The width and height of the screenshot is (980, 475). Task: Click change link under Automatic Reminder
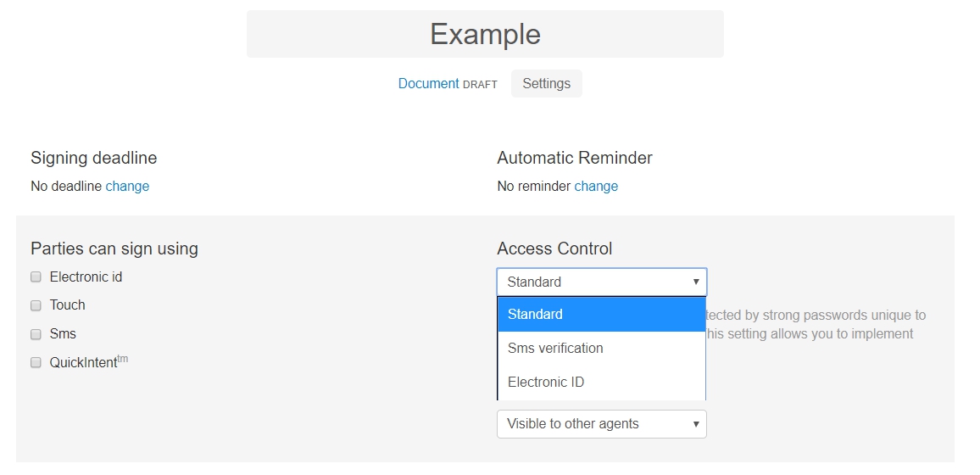coord(596,187)
